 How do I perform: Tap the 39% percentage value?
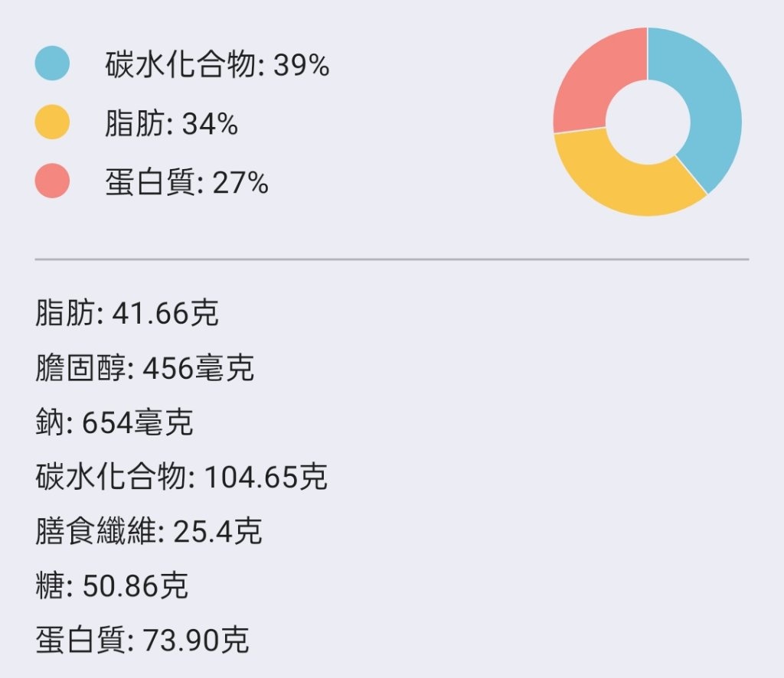tap(302, 66)
